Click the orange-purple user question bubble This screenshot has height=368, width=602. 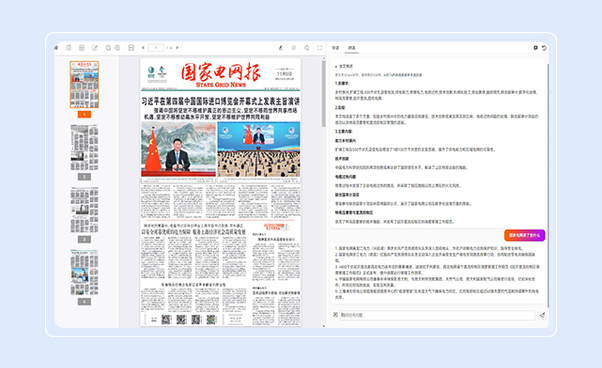[524, 235]
